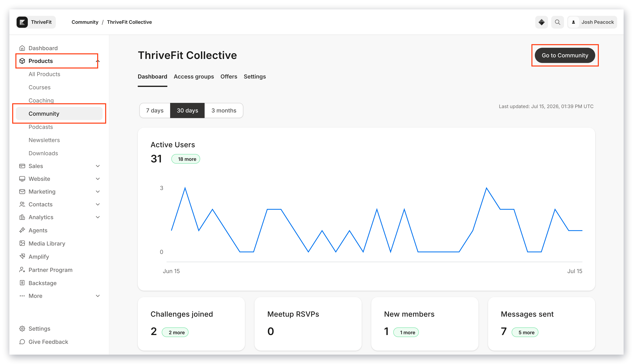This screenshot has width=633, height=364.
Task: Expand the Marketing section chevron
Action: [x=98, y=192]
